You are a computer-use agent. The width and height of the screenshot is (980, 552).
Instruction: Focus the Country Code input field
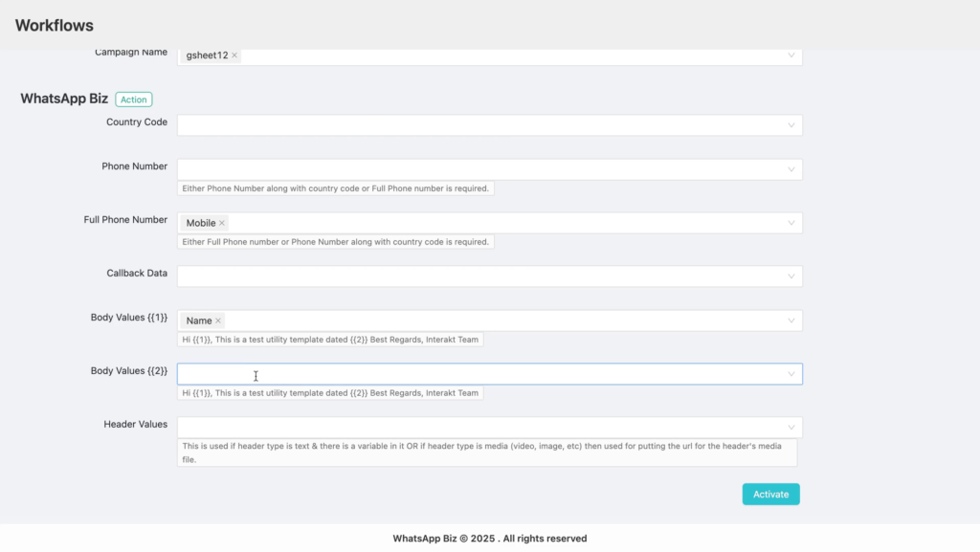(489, 125)
